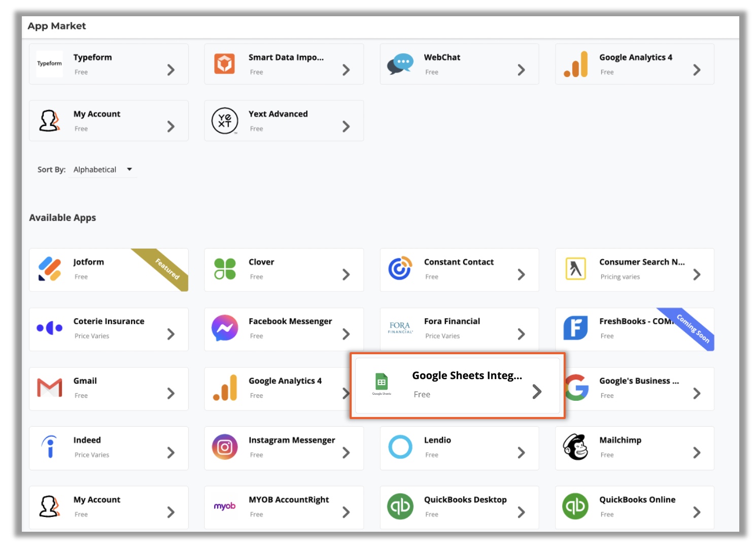Click the Lendio blue ring icon
The image size is (756, 551).
[400, 447]
